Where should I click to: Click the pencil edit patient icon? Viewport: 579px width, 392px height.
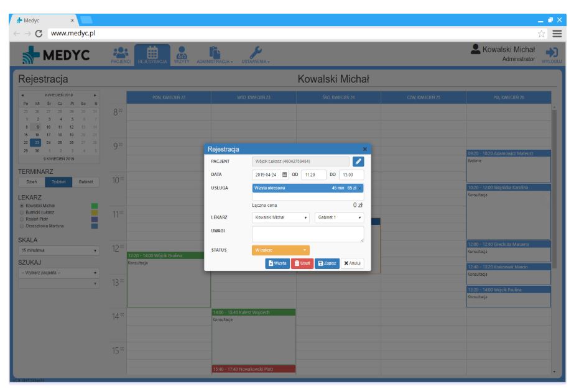coord(358,162)
